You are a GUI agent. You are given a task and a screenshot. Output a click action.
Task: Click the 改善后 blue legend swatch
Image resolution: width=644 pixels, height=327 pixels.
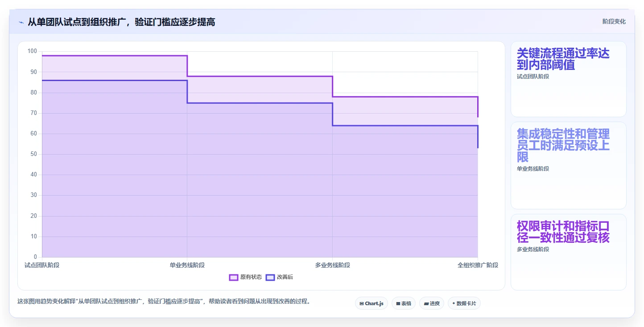tap(270, 277)
